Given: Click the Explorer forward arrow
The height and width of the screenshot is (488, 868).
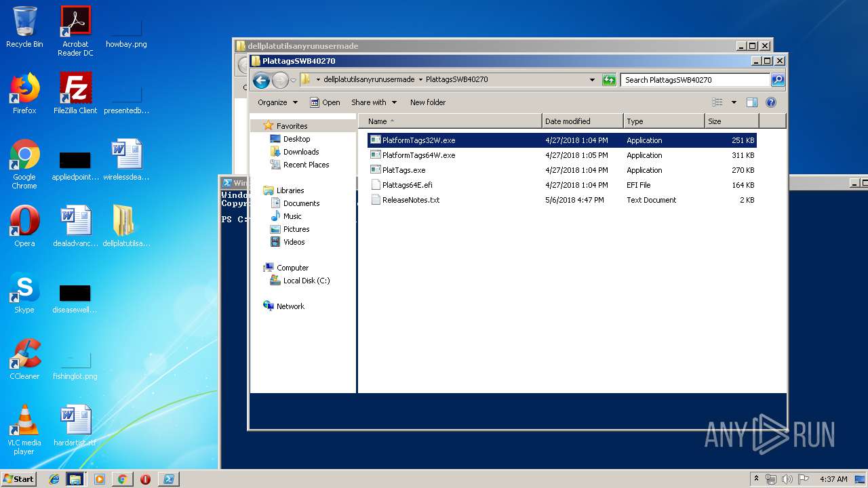Looking at the screenshot, I should [280, 80].
